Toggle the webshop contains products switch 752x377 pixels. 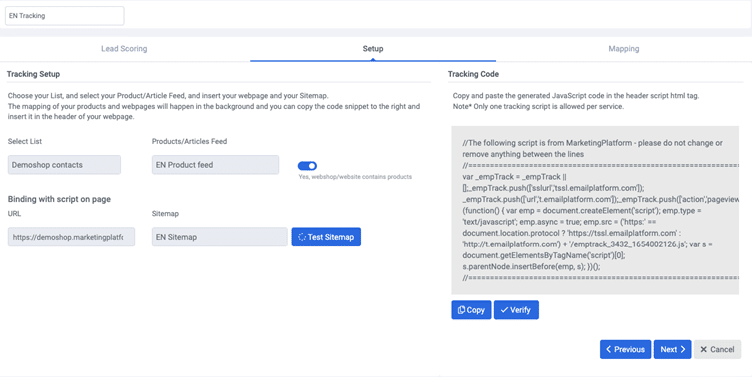pos(307,165)
